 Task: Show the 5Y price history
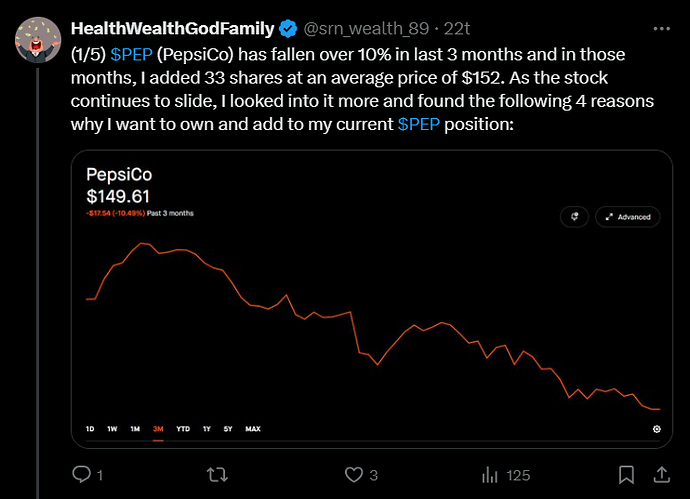pos(228,429)
